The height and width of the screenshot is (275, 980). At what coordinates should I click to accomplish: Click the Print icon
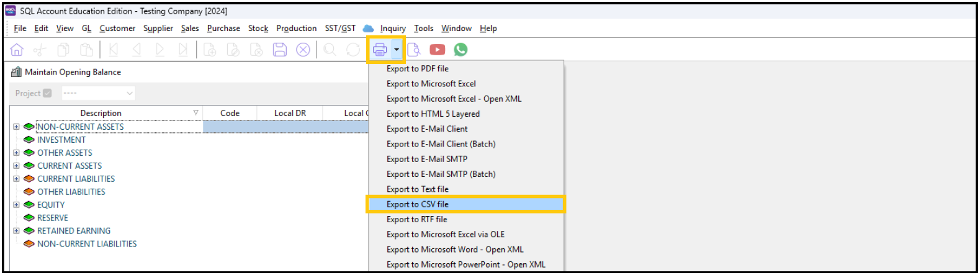[380, 50]
